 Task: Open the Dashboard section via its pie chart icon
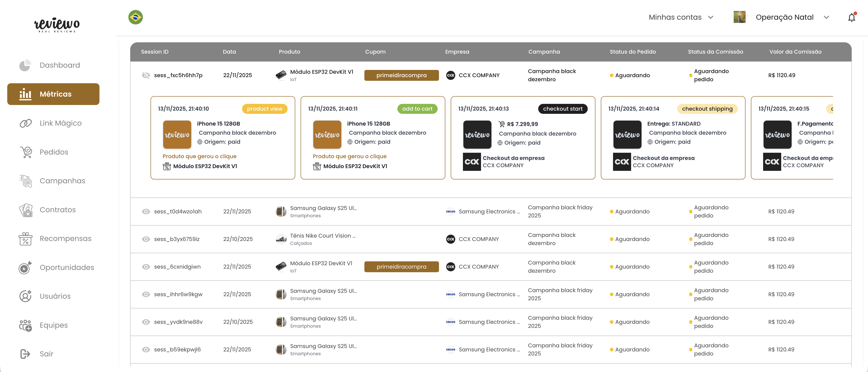[x=25, y=65]
